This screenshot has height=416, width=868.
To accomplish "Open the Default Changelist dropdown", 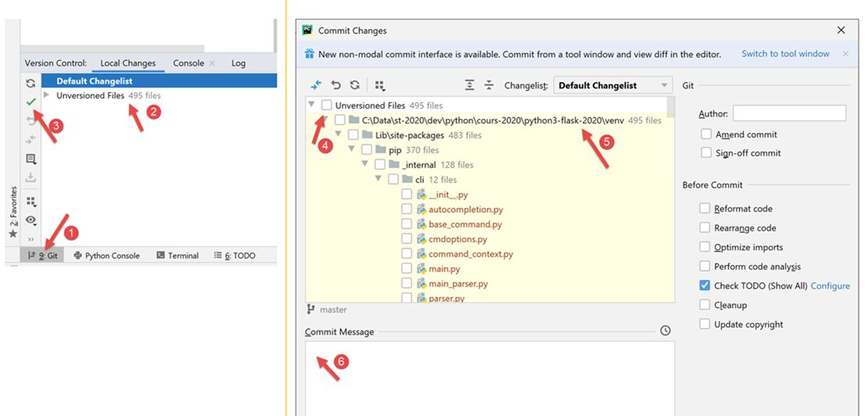I will [x=613, y=85].
